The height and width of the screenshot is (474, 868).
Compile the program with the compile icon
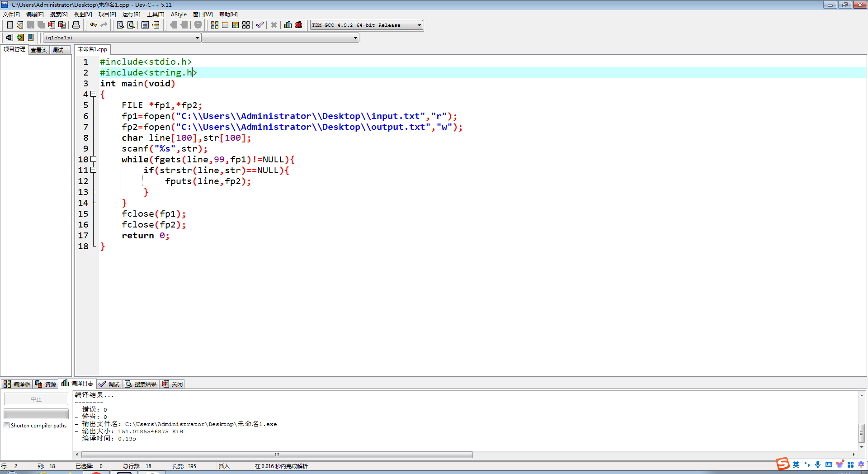215,25
